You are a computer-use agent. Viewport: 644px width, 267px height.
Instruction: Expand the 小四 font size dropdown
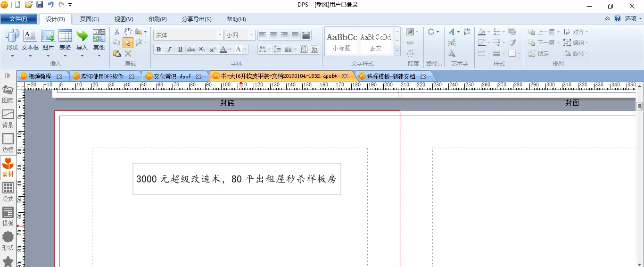point(252,35)
